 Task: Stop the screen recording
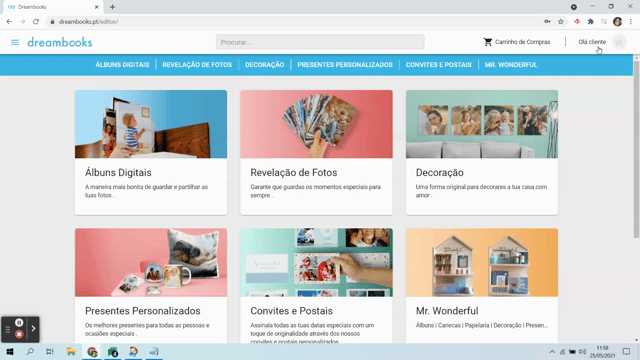[x=19, y=334]
